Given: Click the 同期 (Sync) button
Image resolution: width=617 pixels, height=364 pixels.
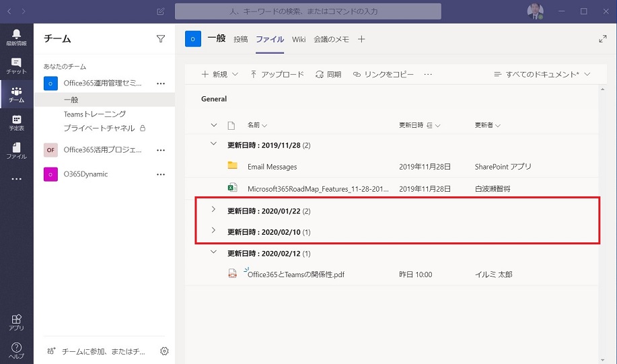Looking at the screenshot, I should pos(328,75).
